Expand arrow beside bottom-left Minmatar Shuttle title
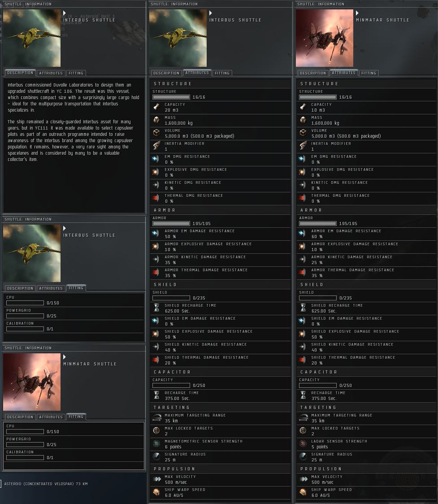 [x=65, y=357]
